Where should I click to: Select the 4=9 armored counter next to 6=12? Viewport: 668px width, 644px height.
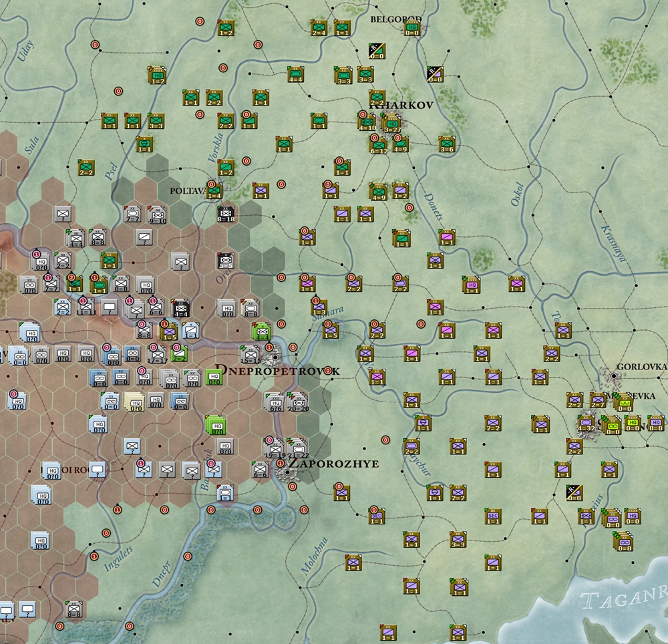pyautogui.click(x=400, y=144)
